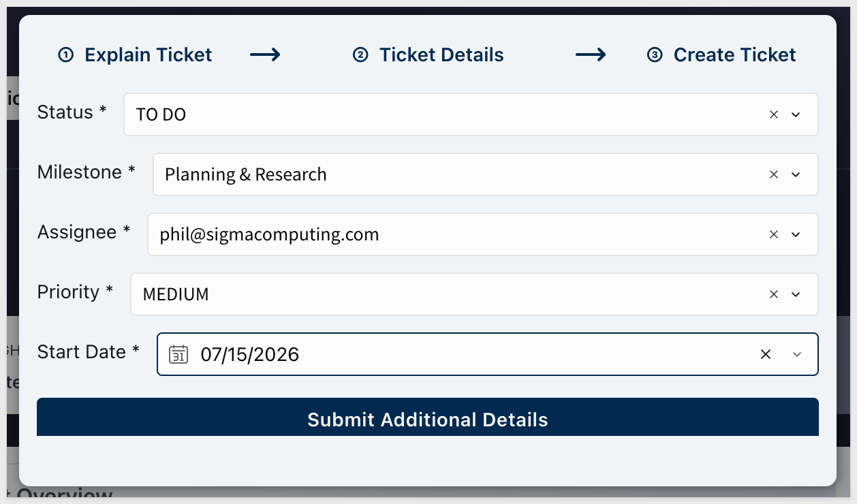Expand the Assignee dropdown chevron
The height and width of the screenshot is (504, 857).
796,234
